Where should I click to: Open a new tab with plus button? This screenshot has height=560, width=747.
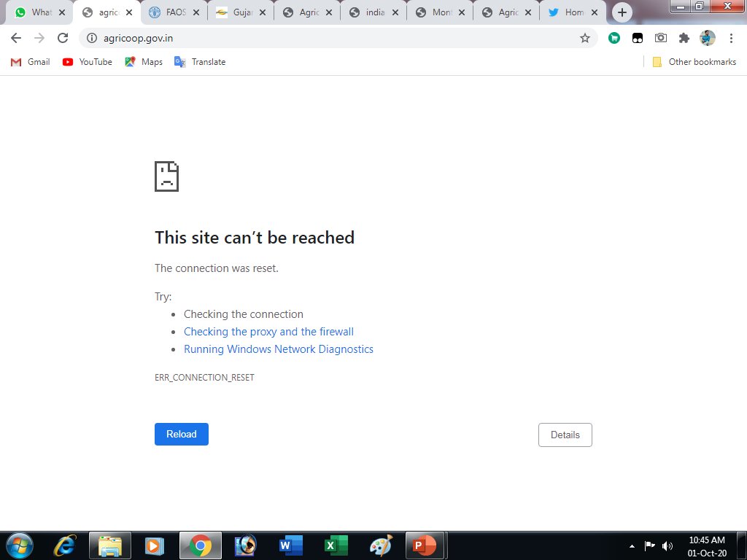tap(622, 12)
